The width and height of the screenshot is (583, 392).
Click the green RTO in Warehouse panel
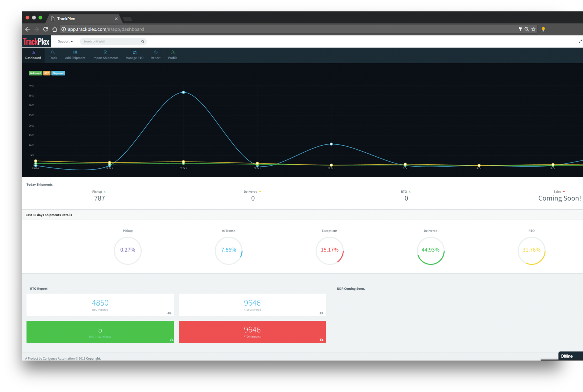pyautogui.click(x=100, y=332)
